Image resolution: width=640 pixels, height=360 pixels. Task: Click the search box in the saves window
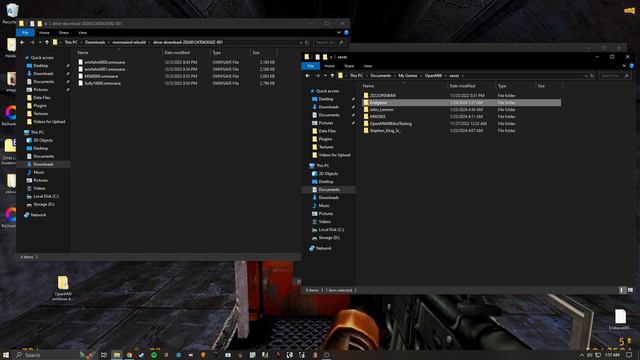tap(615, 76)
